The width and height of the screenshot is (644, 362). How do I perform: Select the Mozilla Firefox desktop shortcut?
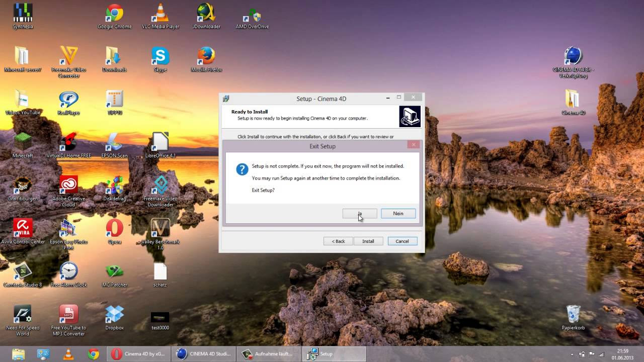pos(206,60)
